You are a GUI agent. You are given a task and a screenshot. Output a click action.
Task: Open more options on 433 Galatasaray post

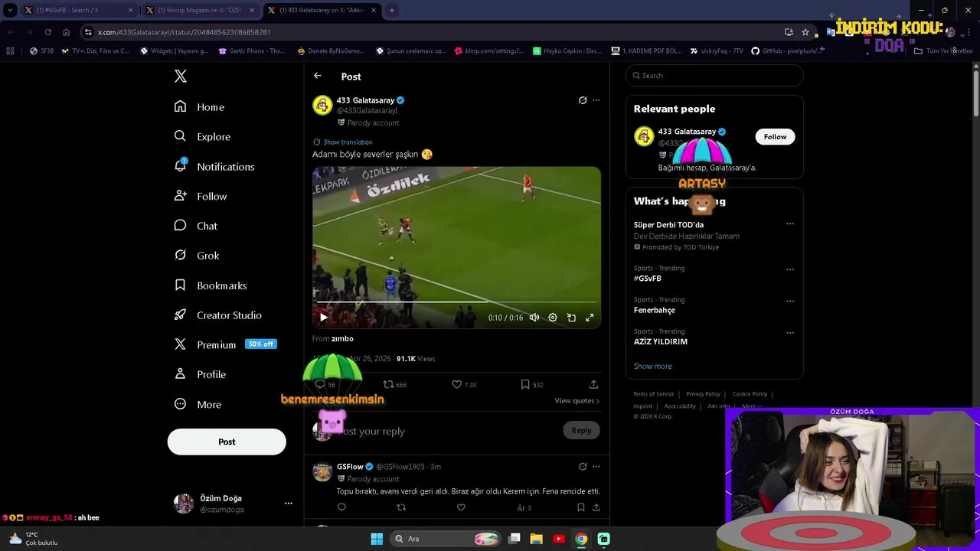[x=596, y=100]
